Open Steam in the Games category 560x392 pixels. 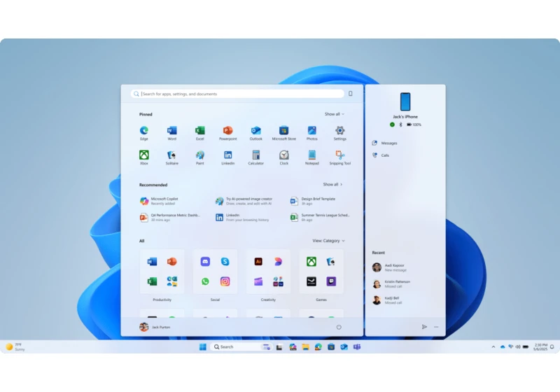pyautogui.click(x=311, y=281)
